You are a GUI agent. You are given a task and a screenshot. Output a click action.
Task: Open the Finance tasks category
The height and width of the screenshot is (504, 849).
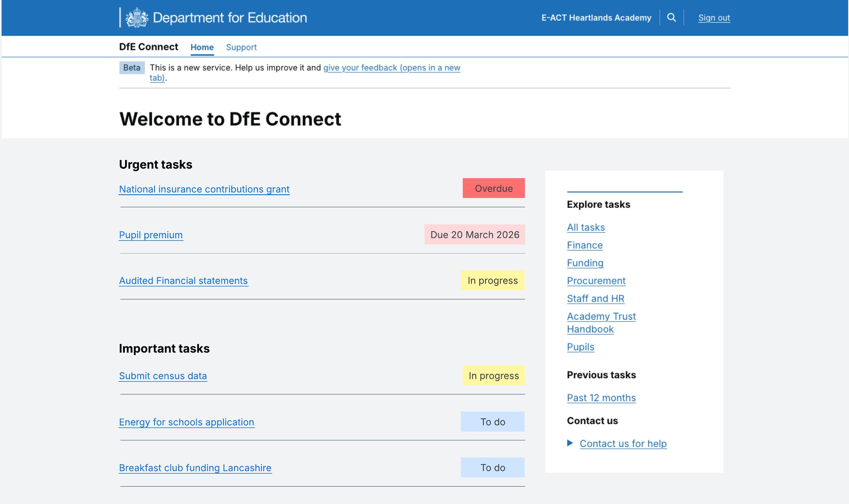point(584,245)
